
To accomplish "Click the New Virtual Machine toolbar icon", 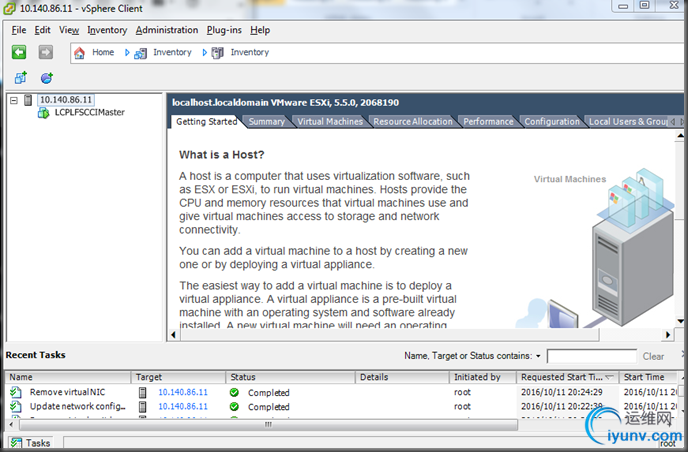I will [x=21, y=78].
